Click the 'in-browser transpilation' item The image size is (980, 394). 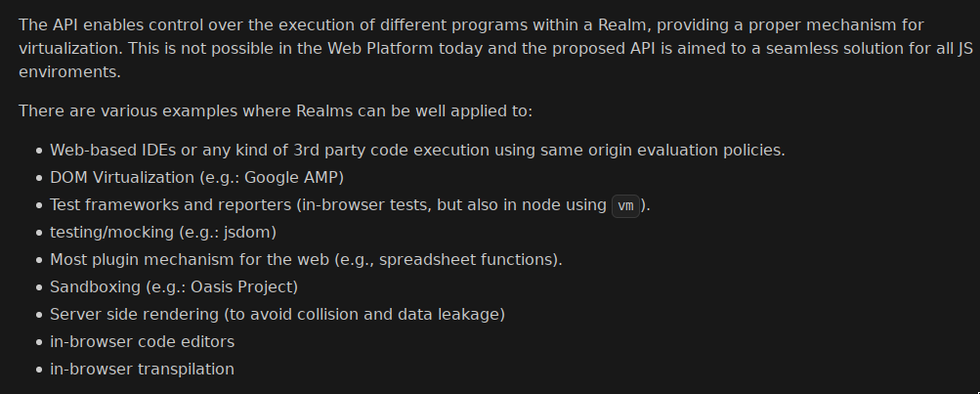pos(142,369)
